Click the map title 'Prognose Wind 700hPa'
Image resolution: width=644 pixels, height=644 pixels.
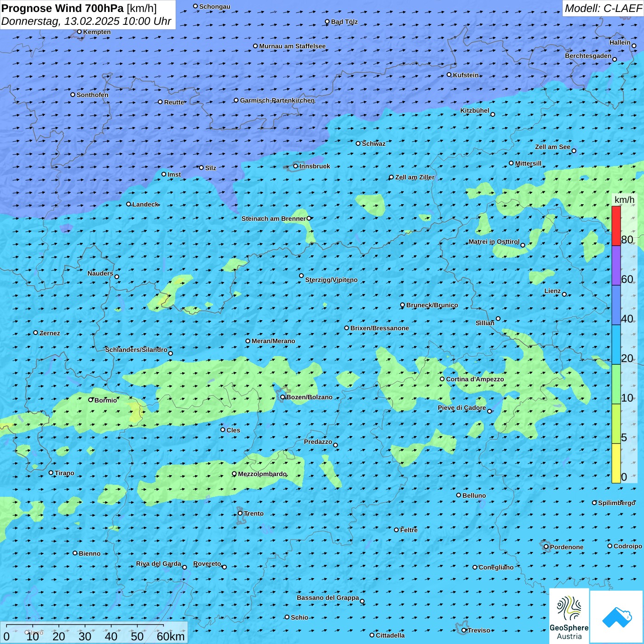63,8
